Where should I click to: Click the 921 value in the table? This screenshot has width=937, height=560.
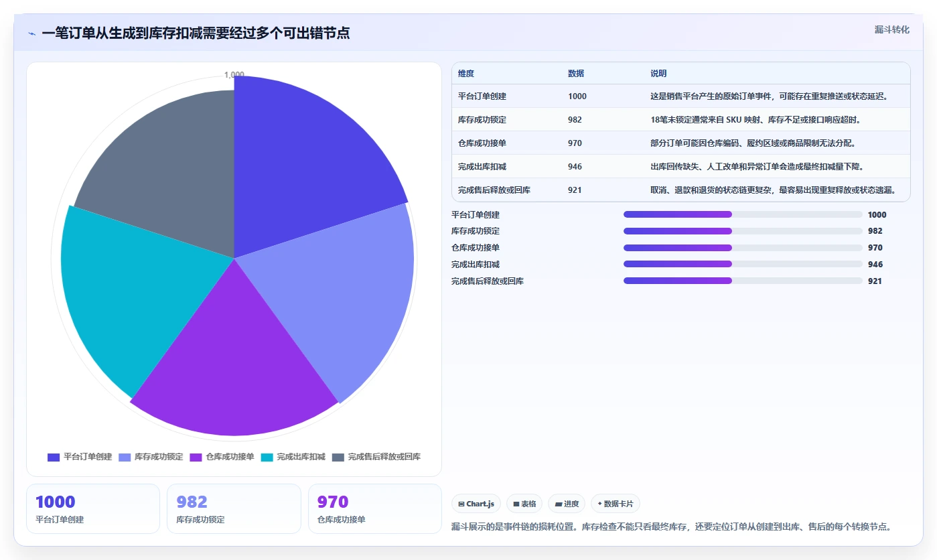pyautogui.click(x=575, y=190)
